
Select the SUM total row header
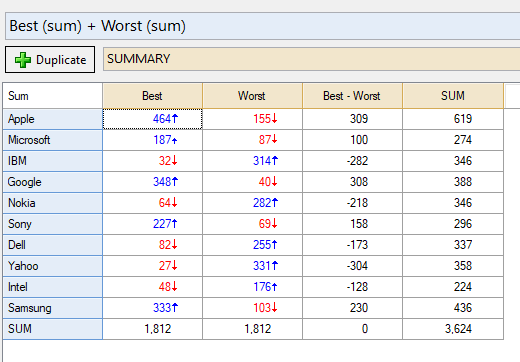click(53, 329)
